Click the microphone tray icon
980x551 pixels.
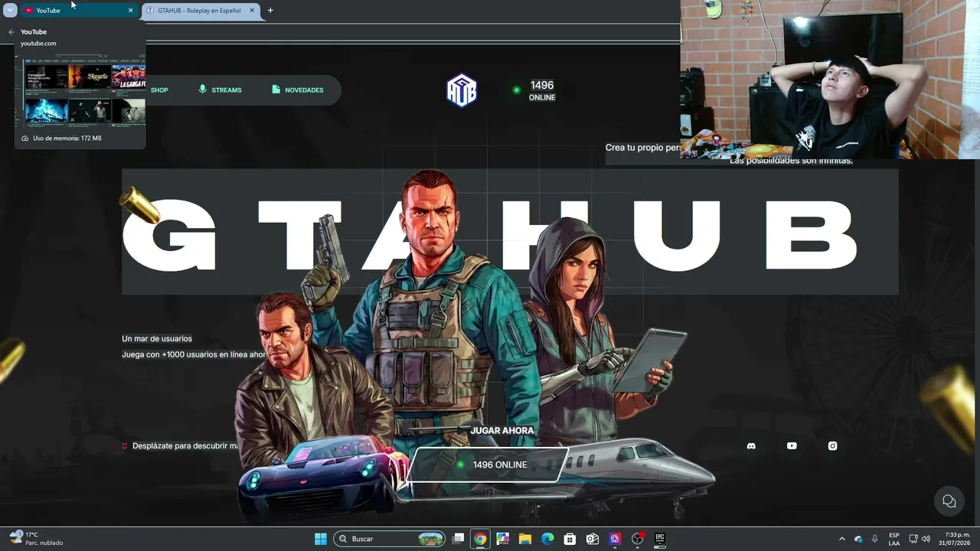point(875,539)
